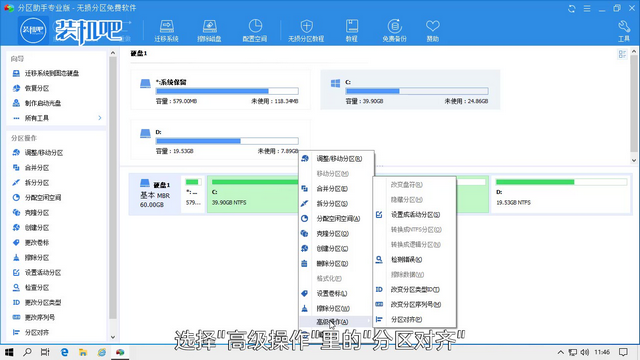The height and width of the screenshot is (360, 640).
Task: Open Task View on the taskbar
Action: [x=45, y=352]
